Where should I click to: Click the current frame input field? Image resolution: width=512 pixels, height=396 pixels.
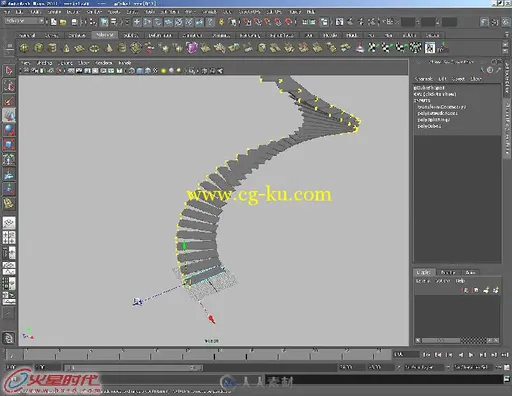[406, 355]
